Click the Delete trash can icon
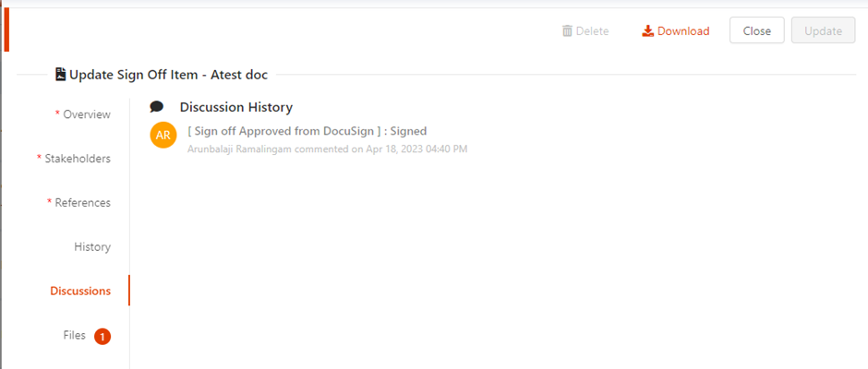 click(567, 31)
